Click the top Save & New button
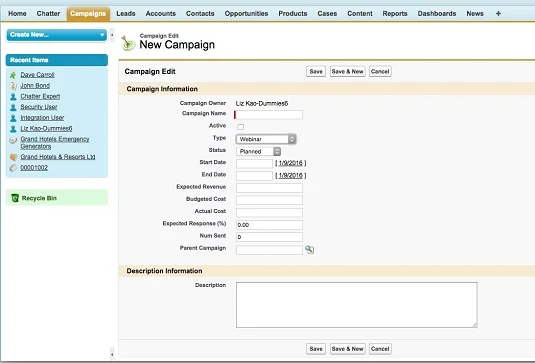 [348, 72]
